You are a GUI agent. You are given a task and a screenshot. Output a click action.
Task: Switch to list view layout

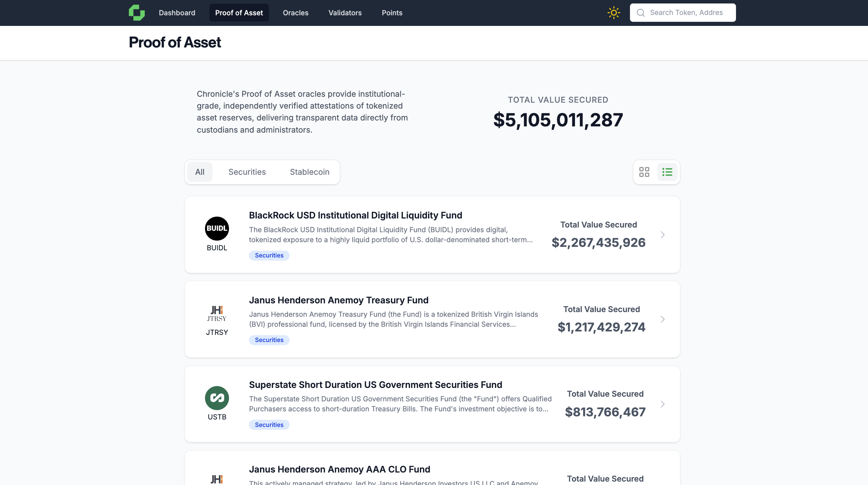[x=667, y=172]
